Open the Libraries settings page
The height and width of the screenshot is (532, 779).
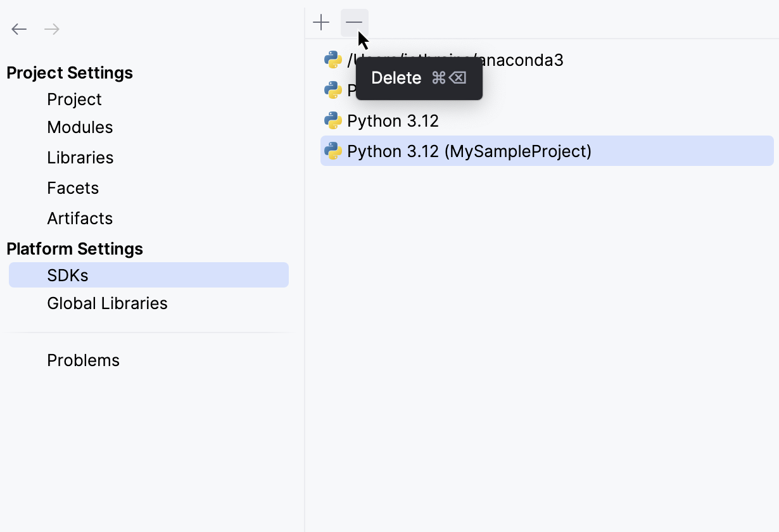tap(80, 158)
